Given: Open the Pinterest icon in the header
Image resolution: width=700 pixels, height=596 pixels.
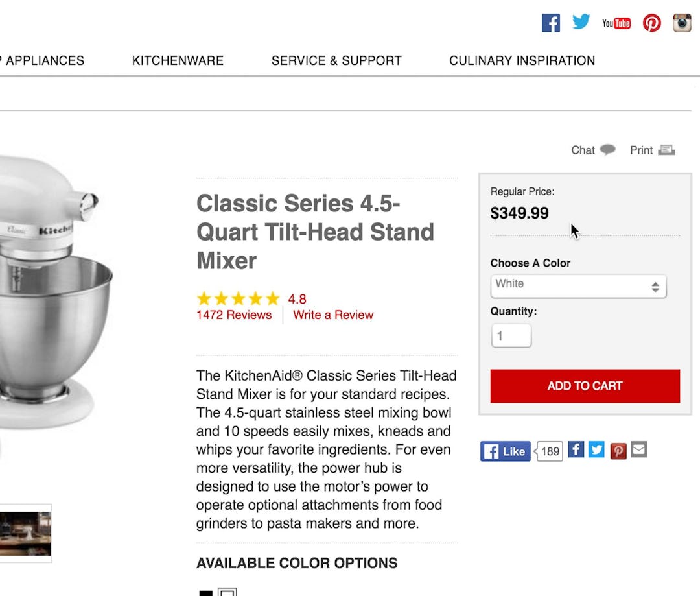Looking at the screenshot, I should pyautogui.click(x=651, y=22).
